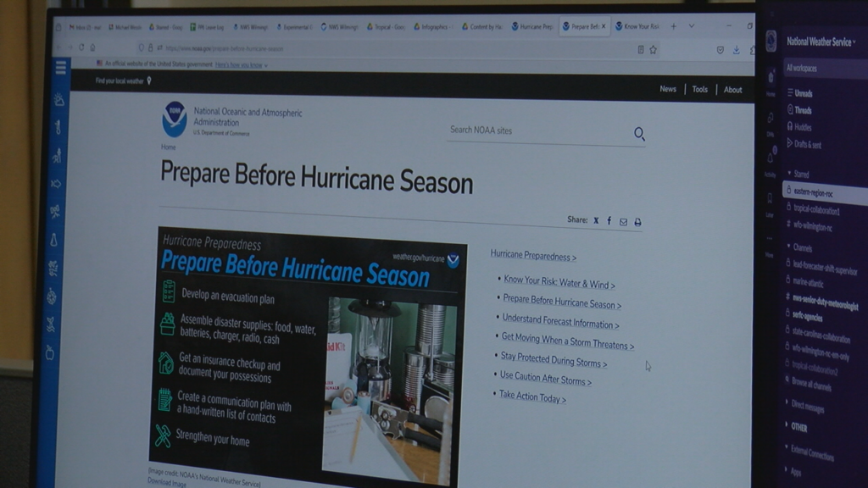Viewport: 868px width, 488px height.
Task: Open News menu in NOAA header
Action: coord(668,88)
